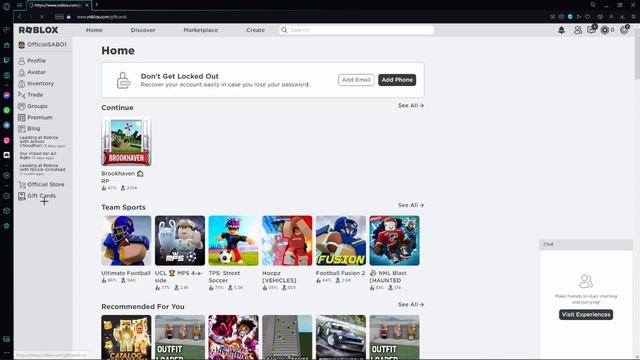Click the Official Store text link
Image resolution: width=640 pixels, height=360 pixels.
(46, 184)
